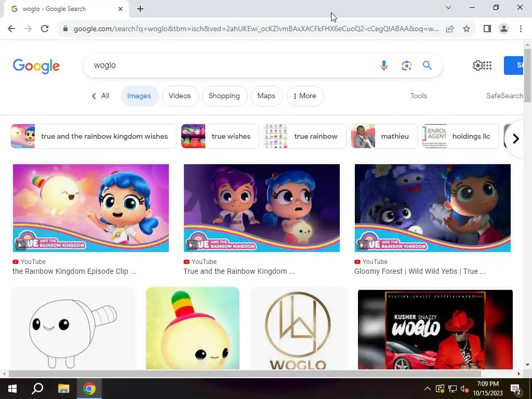Click 'Gloomy Forest | Wild Wild Yetis' title link

coord(420,271)
